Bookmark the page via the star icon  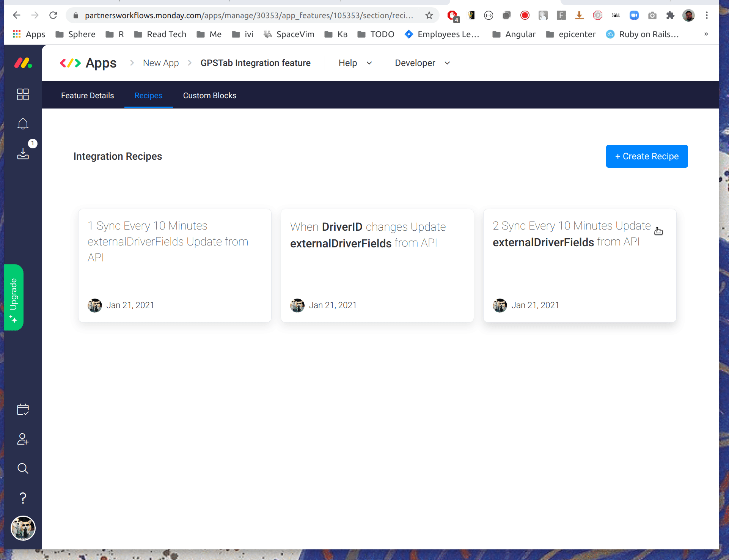pyautogui.click(x=429, y=16)
